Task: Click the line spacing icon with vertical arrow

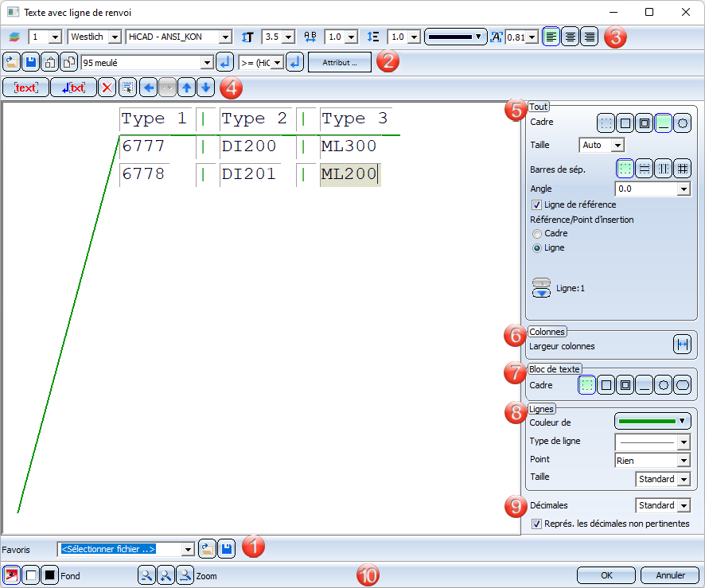Action: [x=373, y=37]
